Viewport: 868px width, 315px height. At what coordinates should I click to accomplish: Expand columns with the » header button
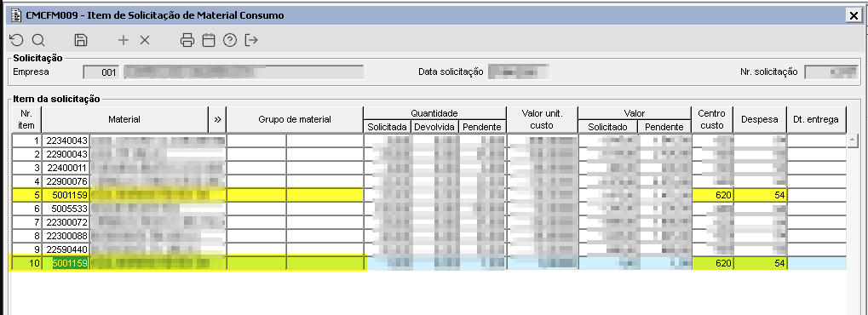coord(217,119)
